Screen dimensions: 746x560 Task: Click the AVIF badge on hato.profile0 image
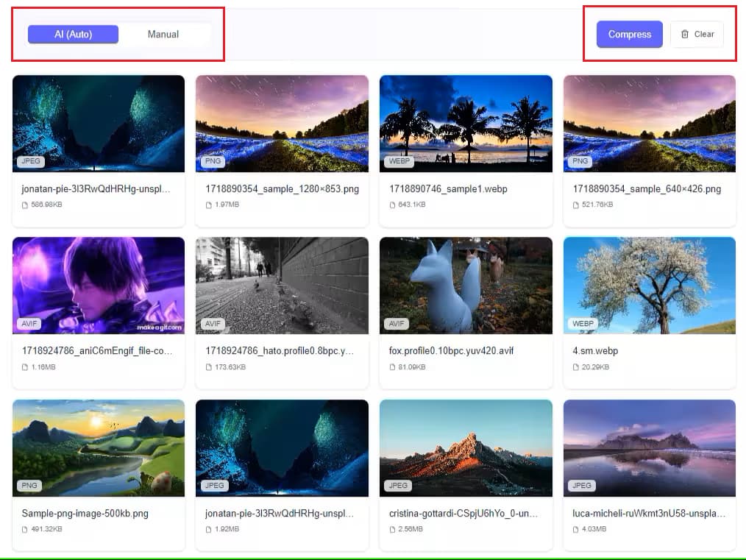click(213, 324)
